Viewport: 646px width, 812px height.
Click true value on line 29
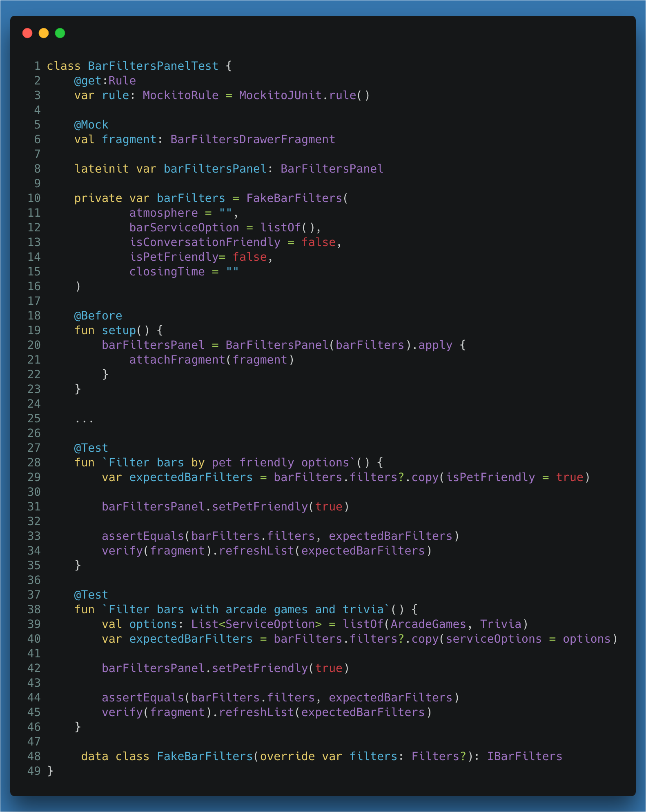click(570, 477)
